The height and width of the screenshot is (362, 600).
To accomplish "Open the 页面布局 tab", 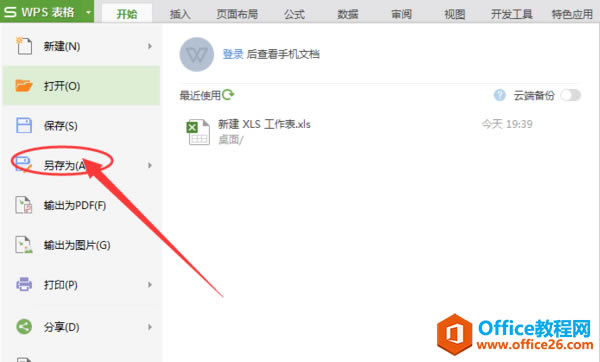I will (x=237, y=14).
